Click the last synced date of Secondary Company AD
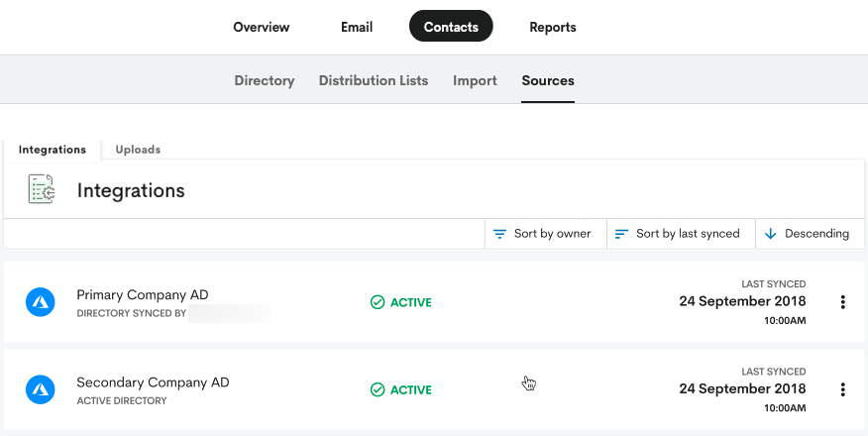Image resolution: width=868 pixels, height=436 pixels. [x=742, y=389]
